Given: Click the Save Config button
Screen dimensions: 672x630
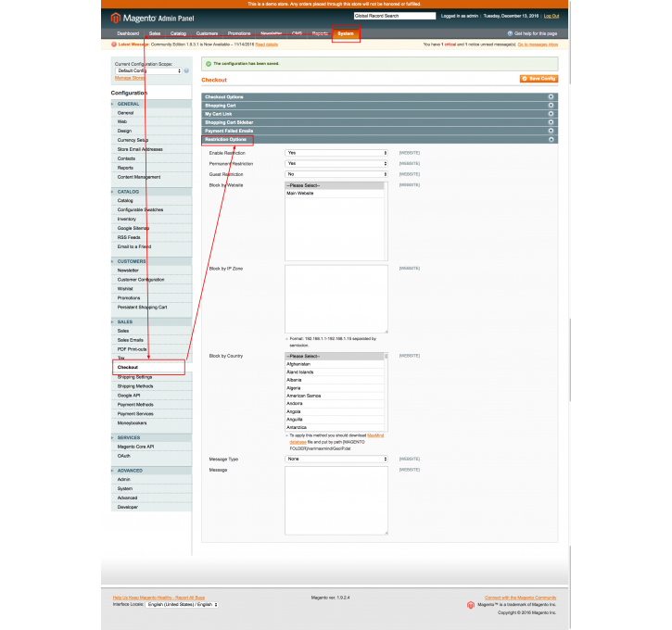Looking at the screenshot, I should (x=539, y=79).
